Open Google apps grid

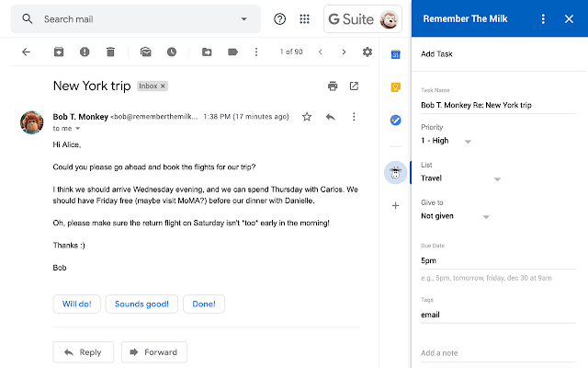304,18
